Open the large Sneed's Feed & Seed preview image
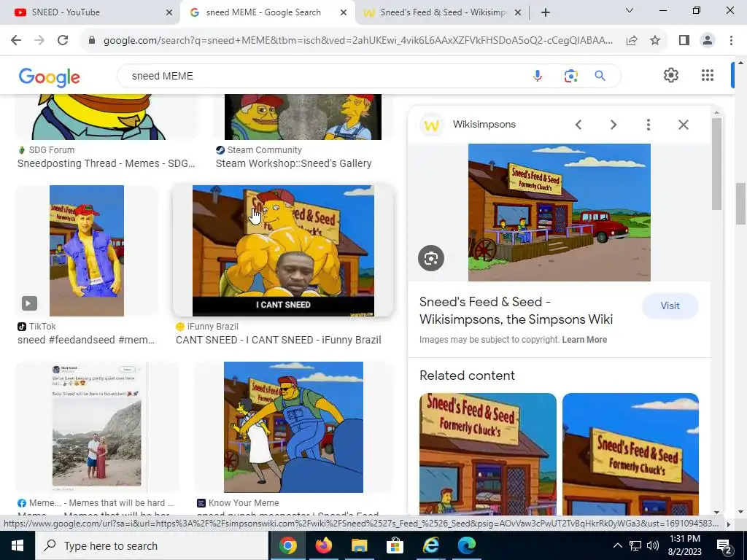The width and height of the screenshot is (747, 560). 560,212
